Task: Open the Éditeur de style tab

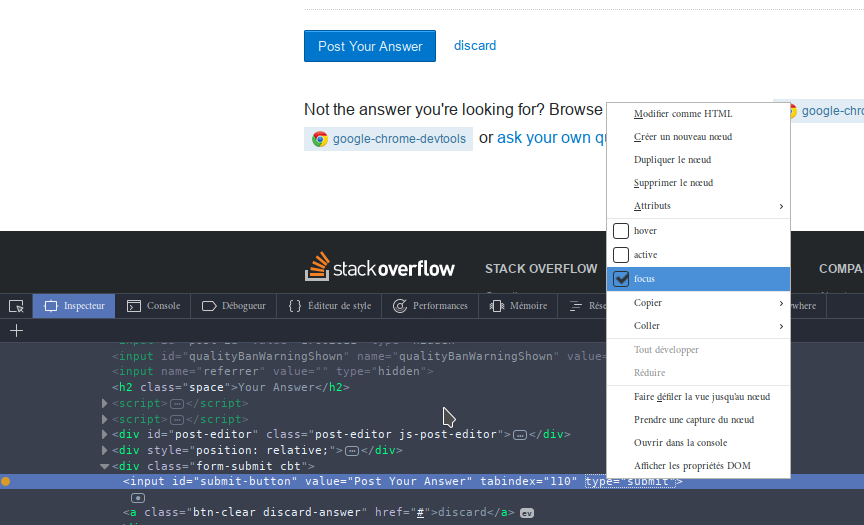Action: pyautogui.click(x=330, y=306)
